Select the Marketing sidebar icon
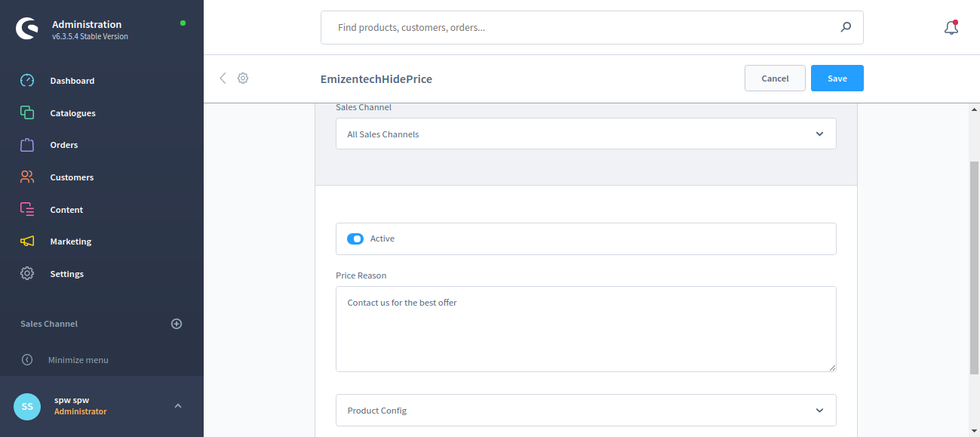The width and height of the screenshot is (980, 437). tap(70, 241)
